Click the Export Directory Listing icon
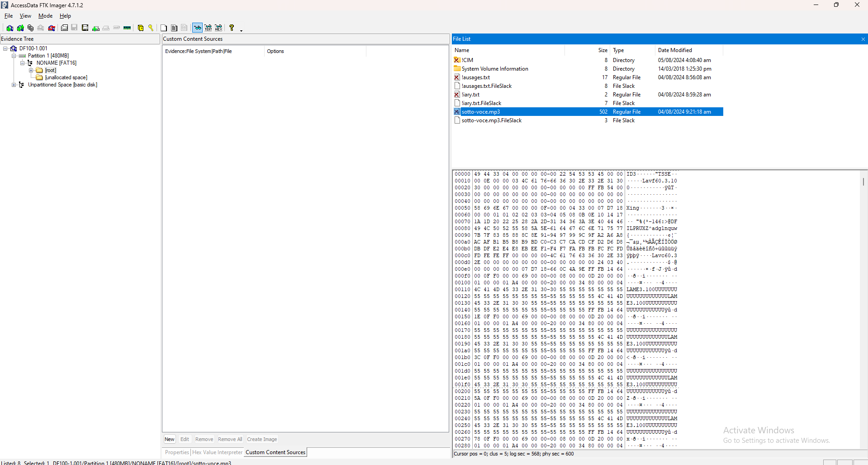The image size is (868, 465). (184, 28)
